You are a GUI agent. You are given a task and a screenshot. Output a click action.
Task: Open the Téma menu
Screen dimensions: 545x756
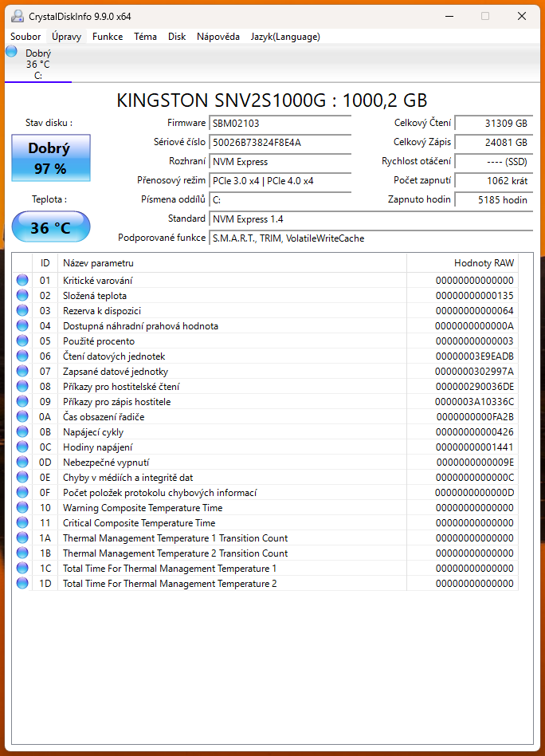coord(145,37)
